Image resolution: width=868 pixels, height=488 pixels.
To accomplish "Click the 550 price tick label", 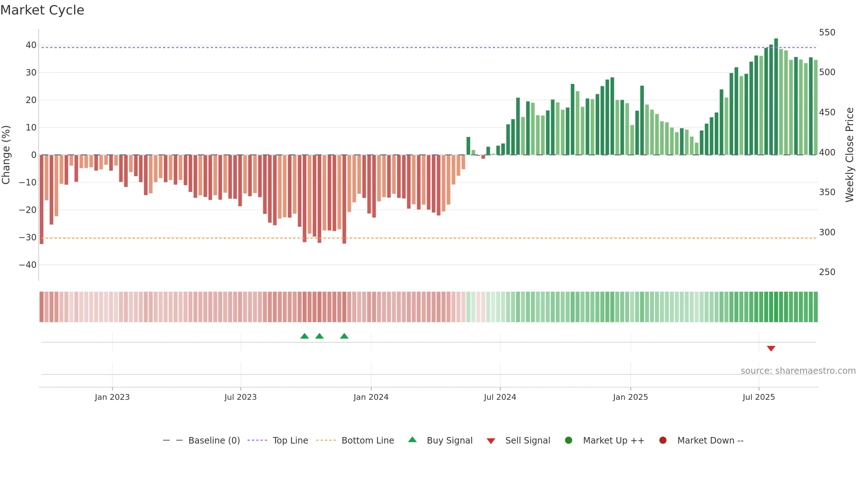I will click(827, 33).
